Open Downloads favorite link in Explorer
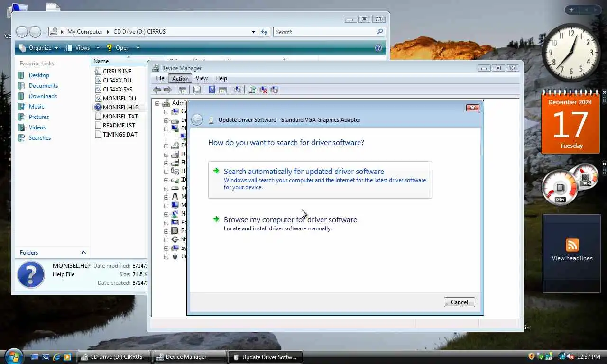 coord(43,96)
